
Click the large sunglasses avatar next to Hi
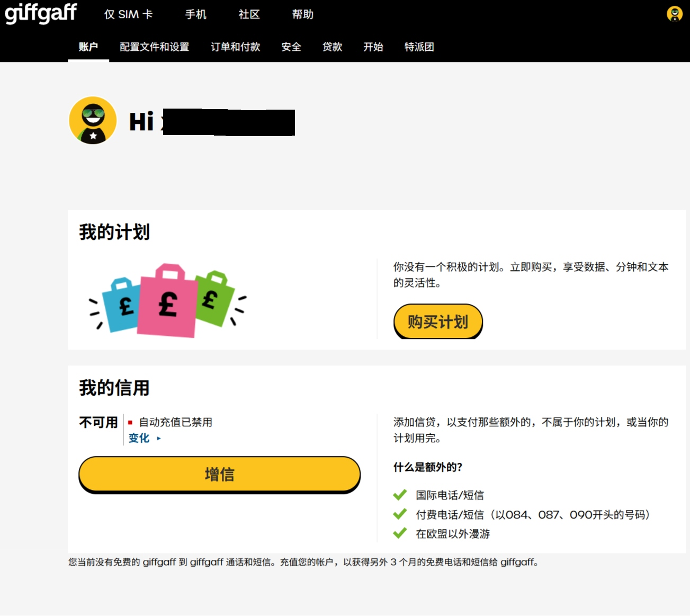click(x=93, y=120)
